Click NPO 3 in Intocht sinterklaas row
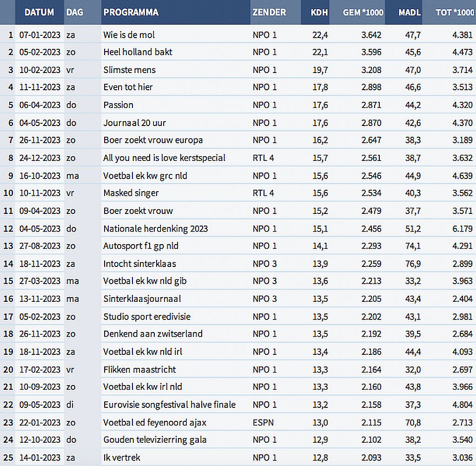The height and width of the screenshot is (466, 476). point(264,264)
